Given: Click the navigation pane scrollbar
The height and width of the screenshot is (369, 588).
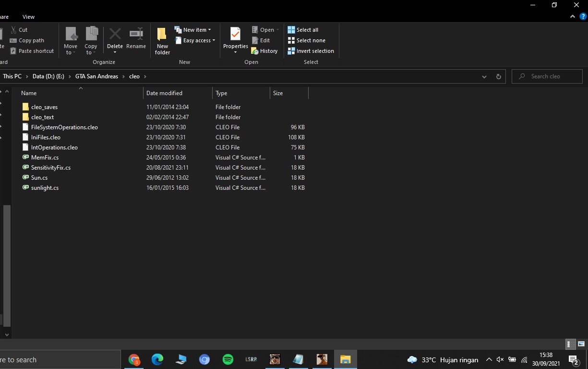Looking at the screenshot, I should (7, 265).
